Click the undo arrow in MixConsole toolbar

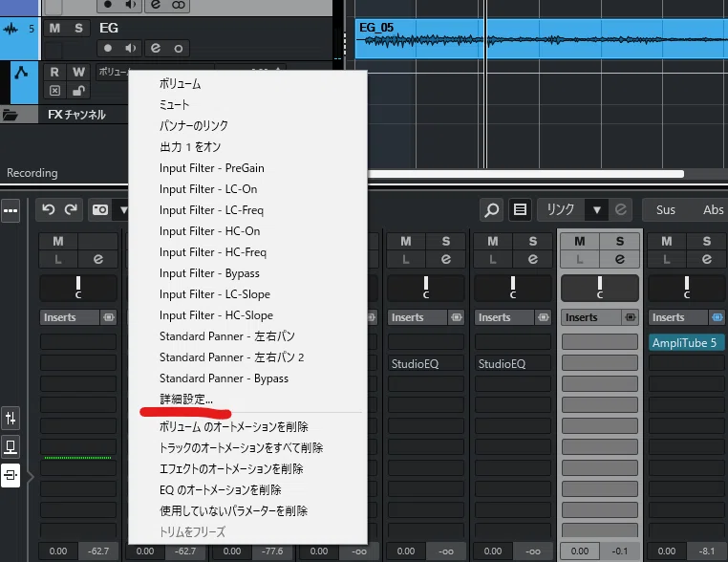tap(49, 210)
